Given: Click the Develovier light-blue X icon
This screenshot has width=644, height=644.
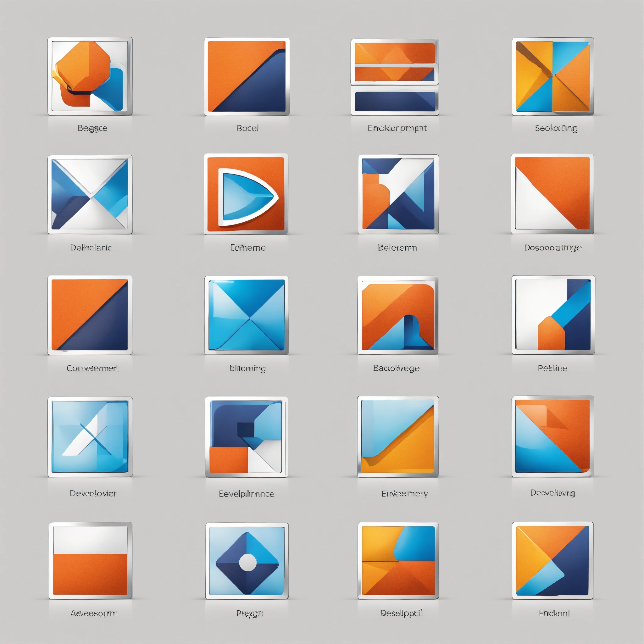Looking at the screenshot, I should [x=90, y=437].
